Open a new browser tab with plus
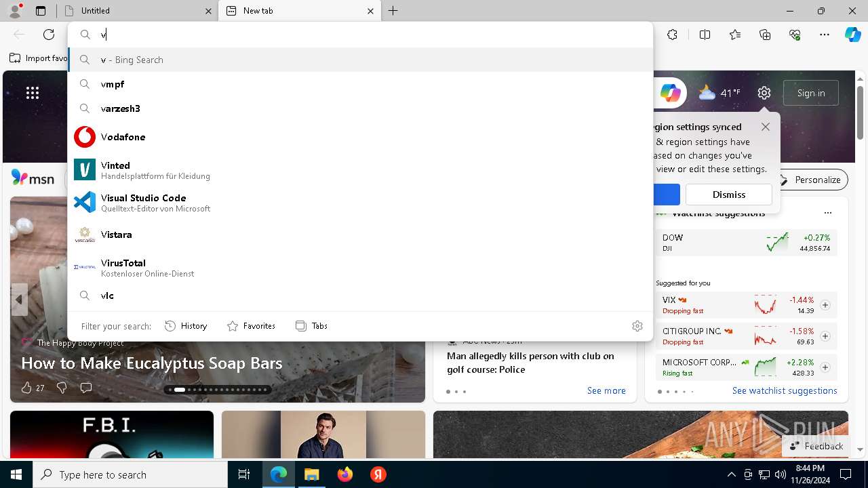The height and width of the screenshot is (488, 868). pos(393,11)
